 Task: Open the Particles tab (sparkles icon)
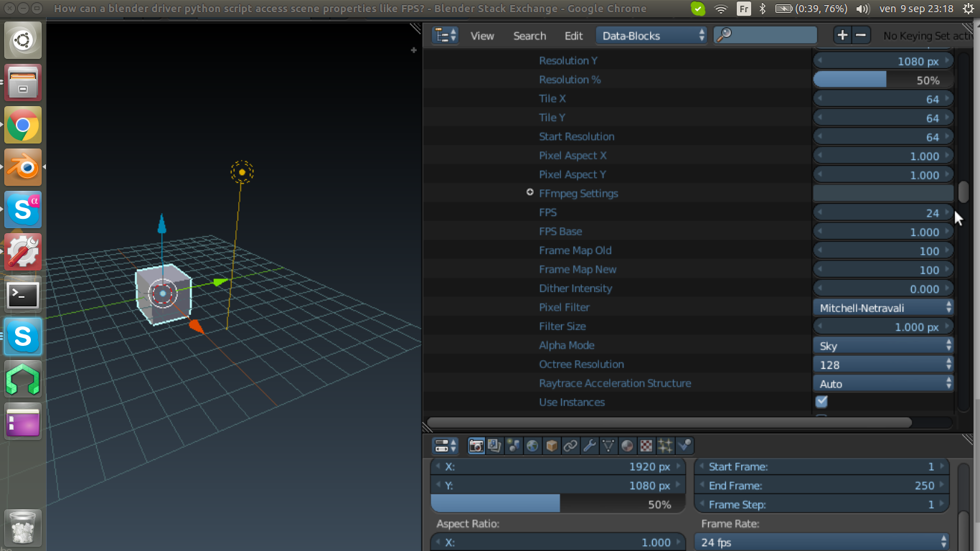point(665,446)
